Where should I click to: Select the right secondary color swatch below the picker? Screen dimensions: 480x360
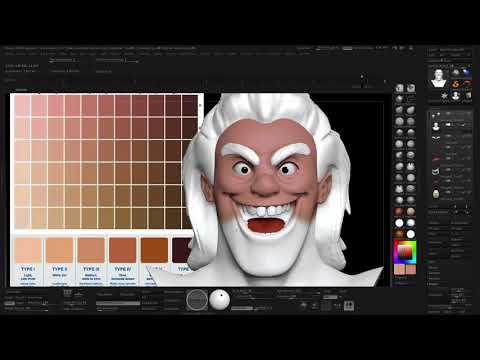point(411,269)
